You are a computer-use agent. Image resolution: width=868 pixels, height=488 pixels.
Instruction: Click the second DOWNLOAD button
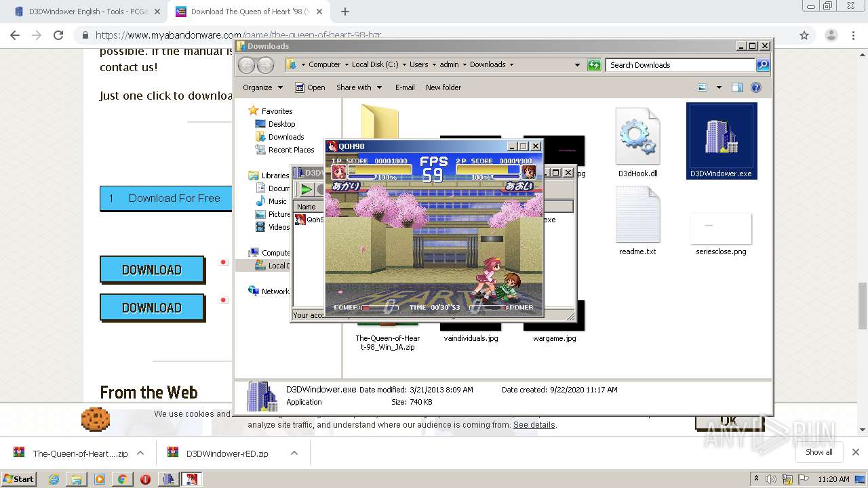pyautogui.click(x=152, y=308)
